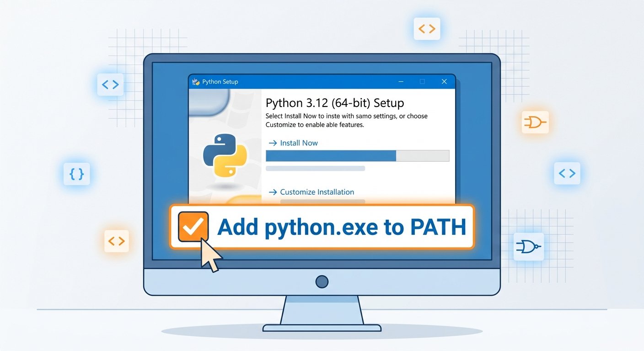Click the 'Python Setup' window title text
This screenshot has height=351, width=644.
(x=220, y=82)
